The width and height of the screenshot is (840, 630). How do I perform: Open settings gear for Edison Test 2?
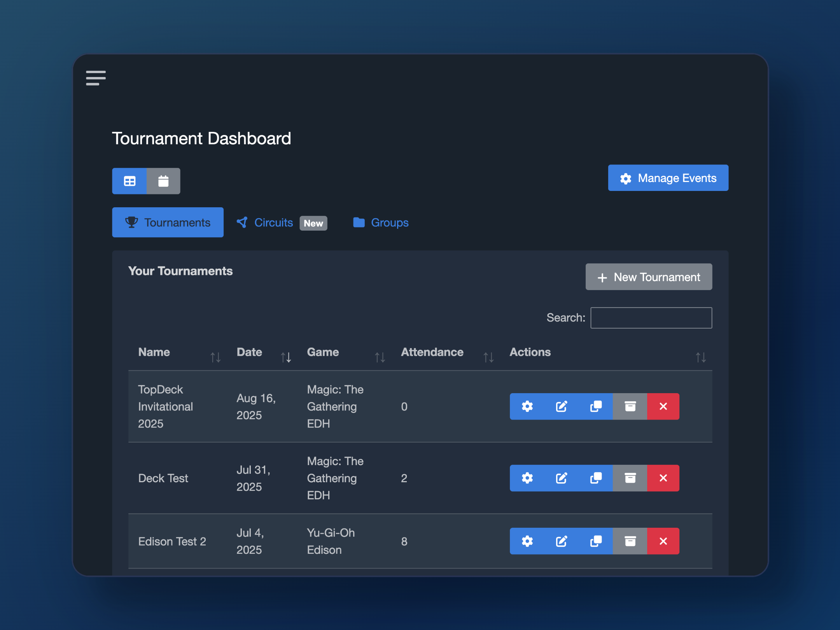tap(527, 541)
